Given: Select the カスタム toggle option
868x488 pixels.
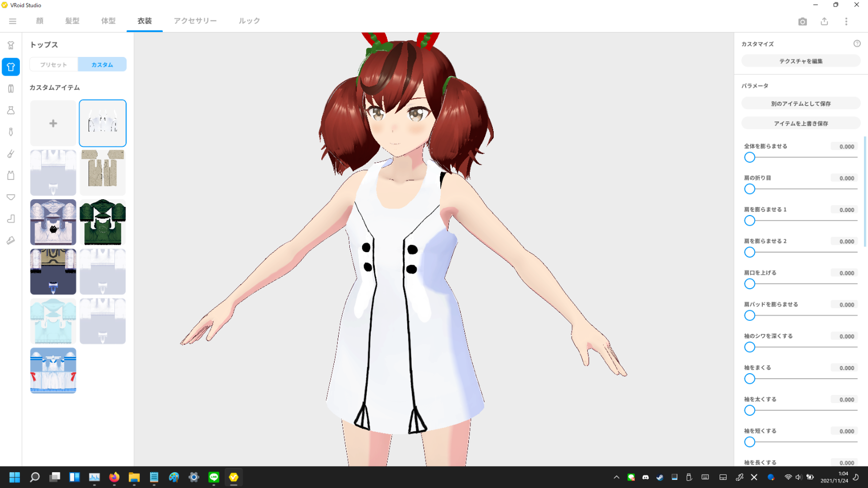Looking at the screenshot, I should (x=102, y=65).
